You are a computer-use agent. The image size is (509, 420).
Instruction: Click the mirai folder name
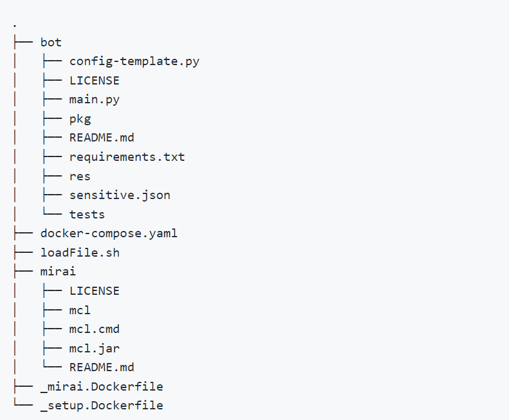[x=58, y=272]
